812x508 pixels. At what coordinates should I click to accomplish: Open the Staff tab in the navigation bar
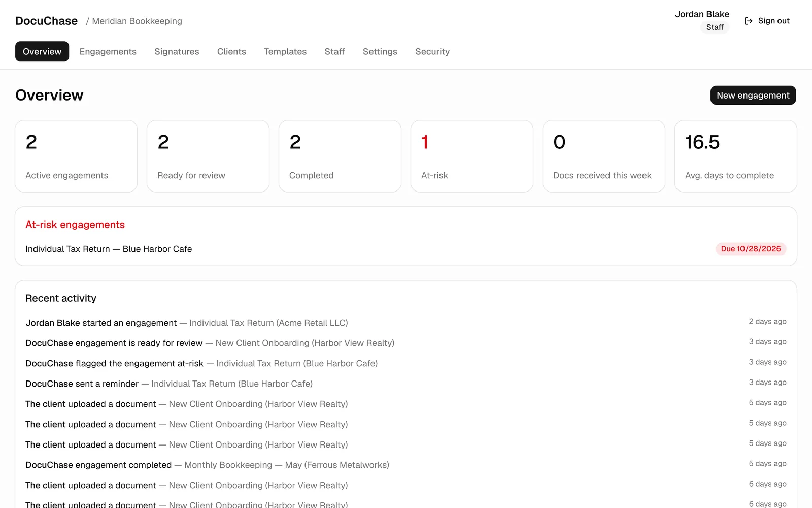tap(334, 51)
